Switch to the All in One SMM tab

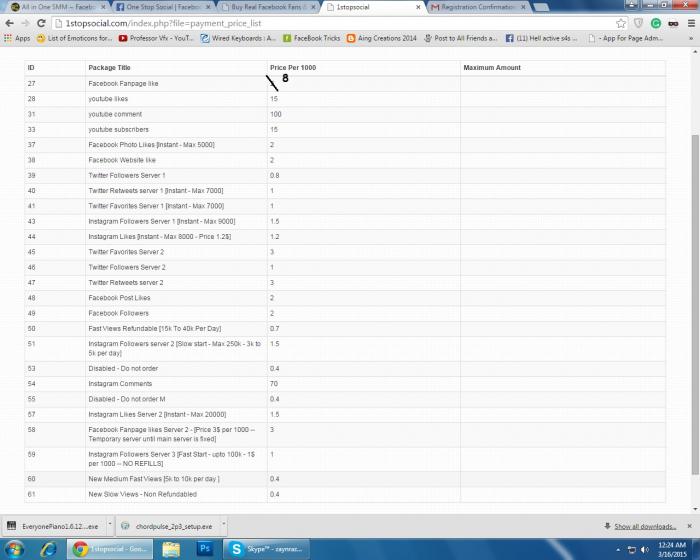tap(58, 7)
